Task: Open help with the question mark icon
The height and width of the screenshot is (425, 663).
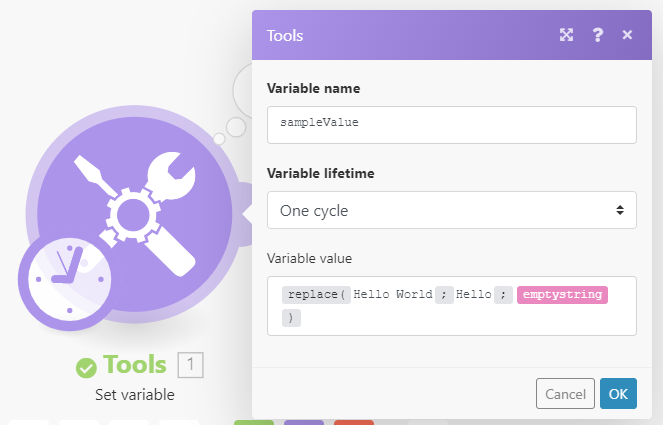Action: pos(597,35)
